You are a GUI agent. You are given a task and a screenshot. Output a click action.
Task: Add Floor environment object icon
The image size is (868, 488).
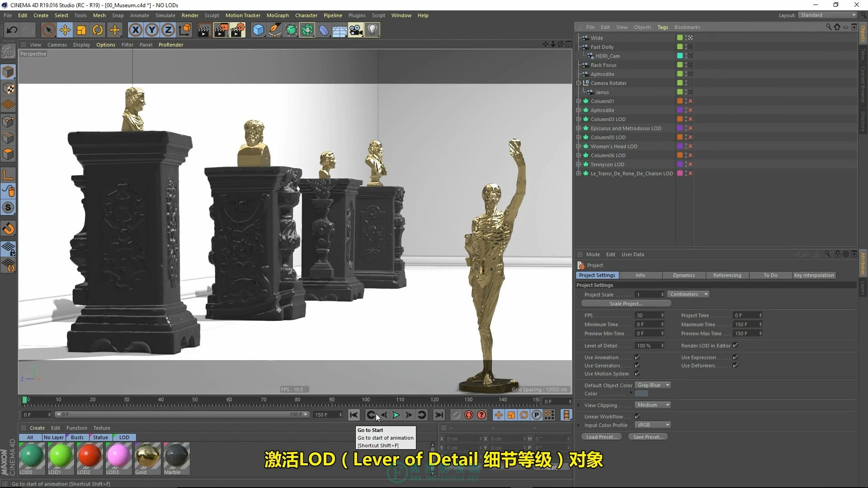pyautogui.click(x=340, y=30)
